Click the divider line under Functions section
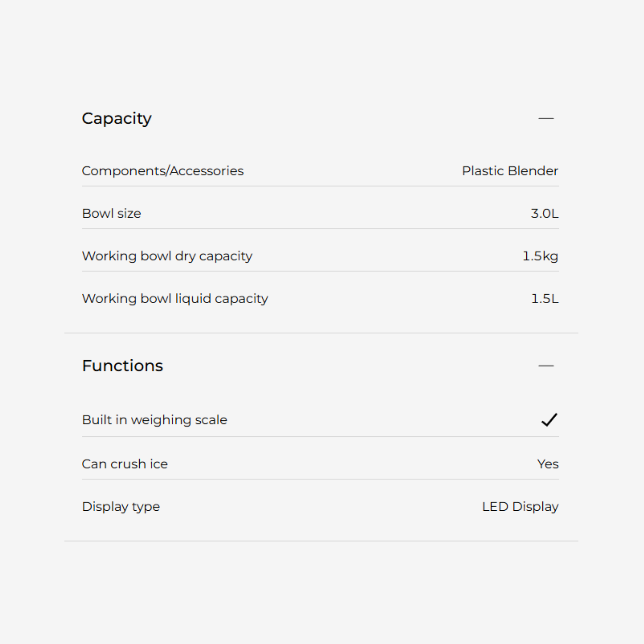The image size is (644, 644). click(x=321, y=541)
